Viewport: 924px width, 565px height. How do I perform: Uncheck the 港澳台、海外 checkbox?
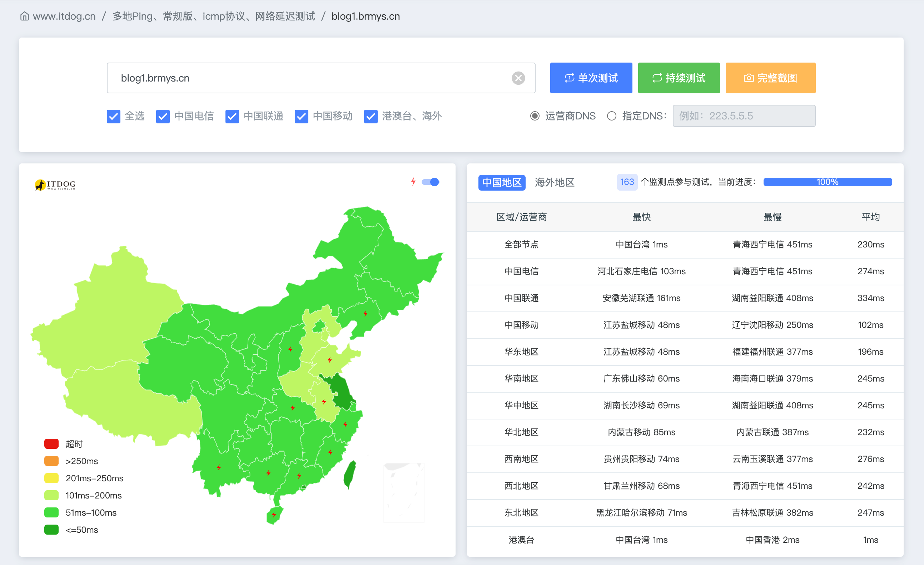pyautogui.click(x=371, y=116)
